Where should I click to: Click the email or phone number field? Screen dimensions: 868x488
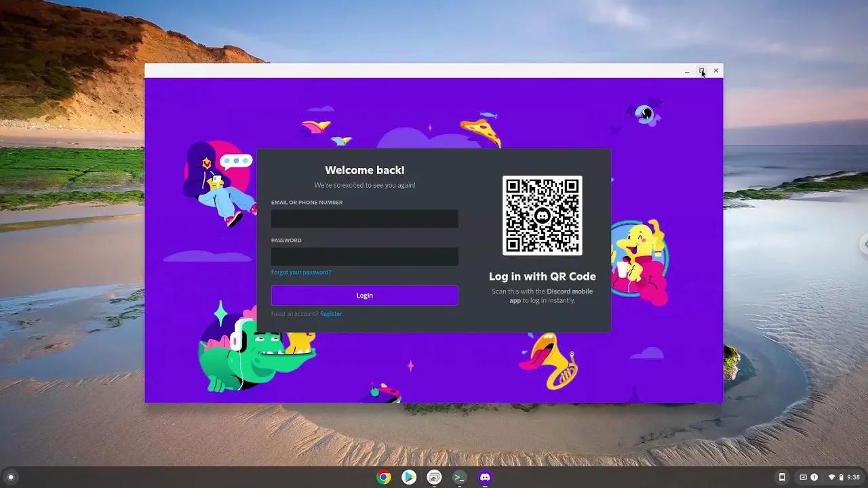[364, 218]
